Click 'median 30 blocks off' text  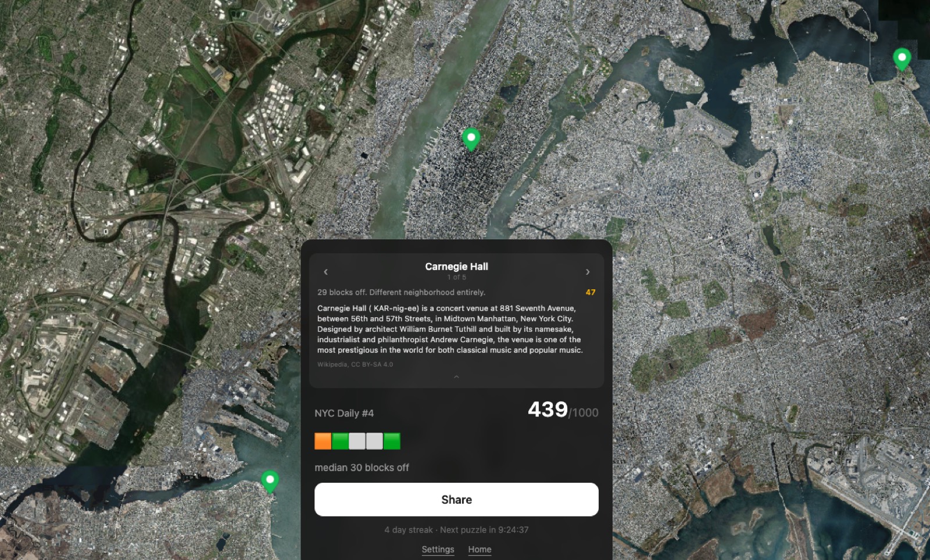pos(362,468)
